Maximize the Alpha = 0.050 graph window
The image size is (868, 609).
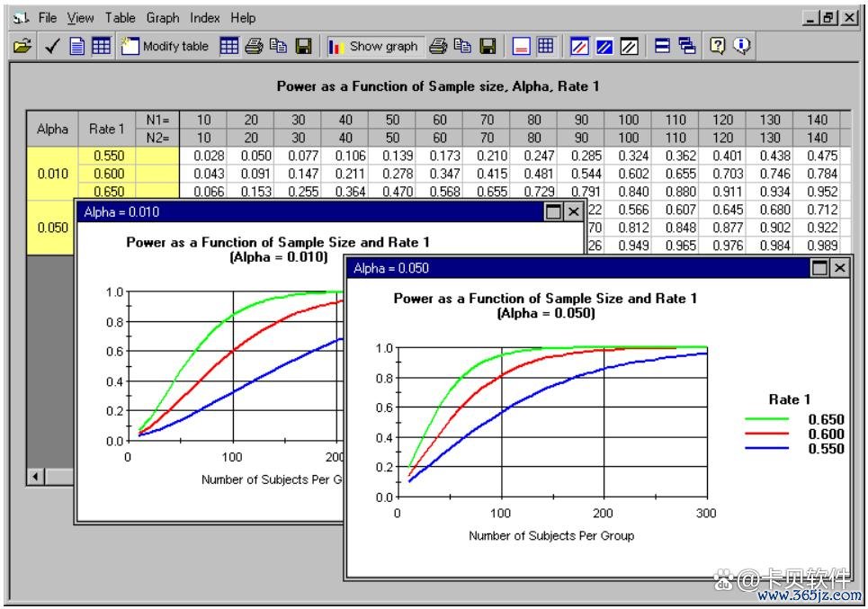click(820, 268)
